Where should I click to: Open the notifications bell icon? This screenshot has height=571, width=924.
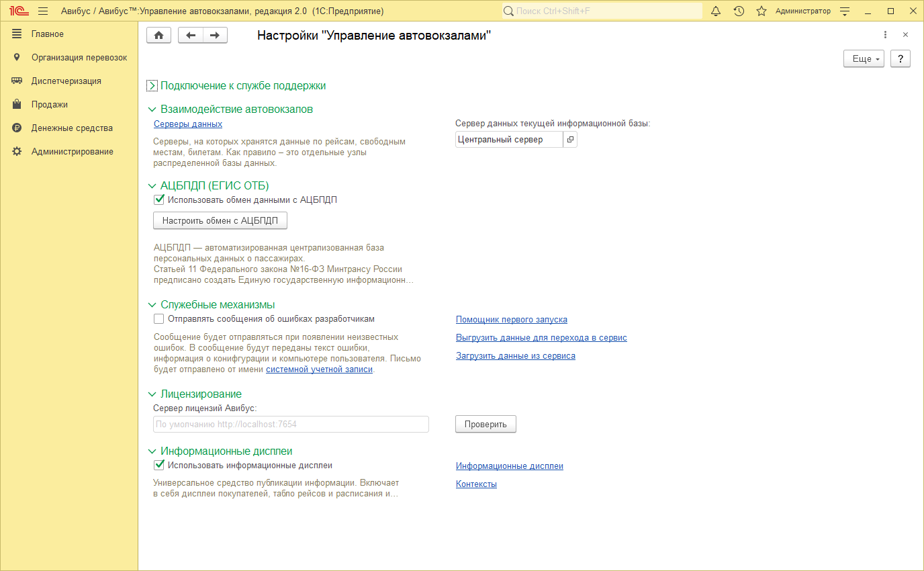716,11
